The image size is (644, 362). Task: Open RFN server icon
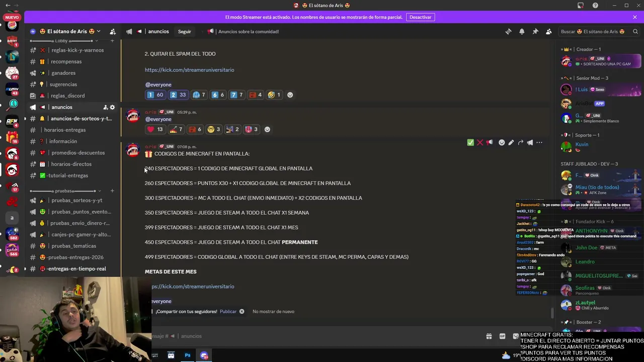pyautogui.click(x=12, y=121)
